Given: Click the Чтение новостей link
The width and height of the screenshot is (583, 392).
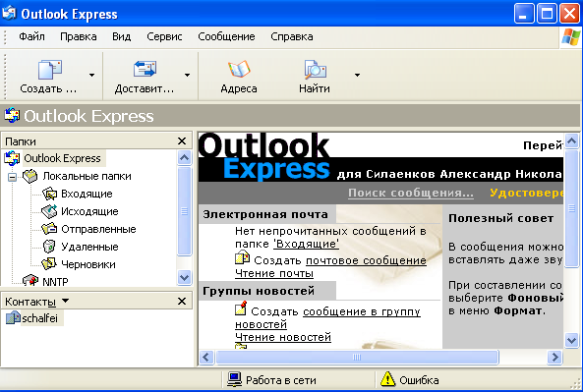Looking at the screenshot, I should tap(283, 337).
